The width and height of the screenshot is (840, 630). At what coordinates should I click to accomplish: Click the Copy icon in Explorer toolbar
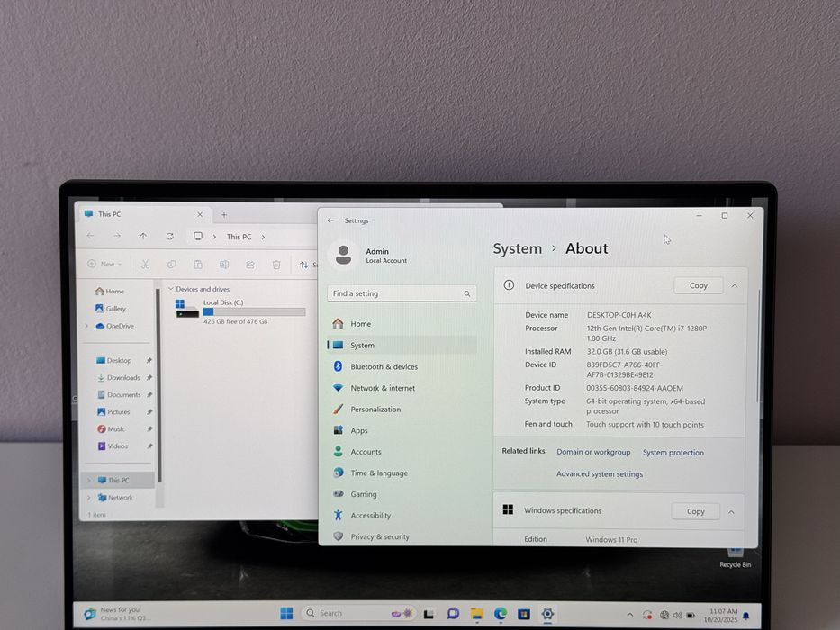click(x=171, y=264)
